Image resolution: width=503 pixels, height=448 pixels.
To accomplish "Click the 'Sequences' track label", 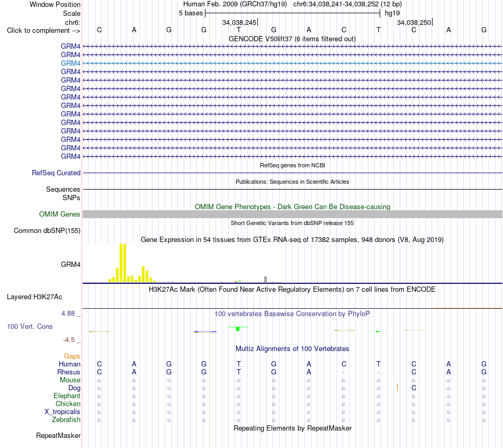I will click(63, 190).
